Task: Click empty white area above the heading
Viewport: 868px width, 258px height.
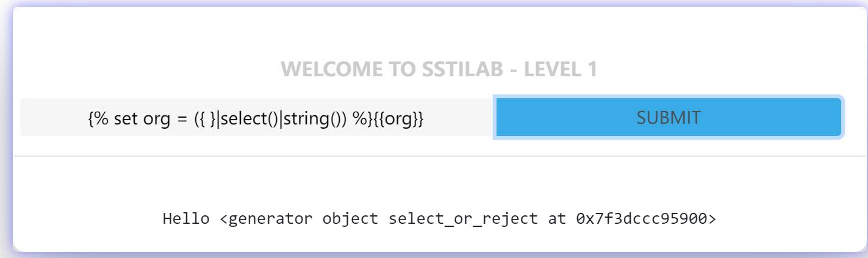Action: tap(439, 30)
